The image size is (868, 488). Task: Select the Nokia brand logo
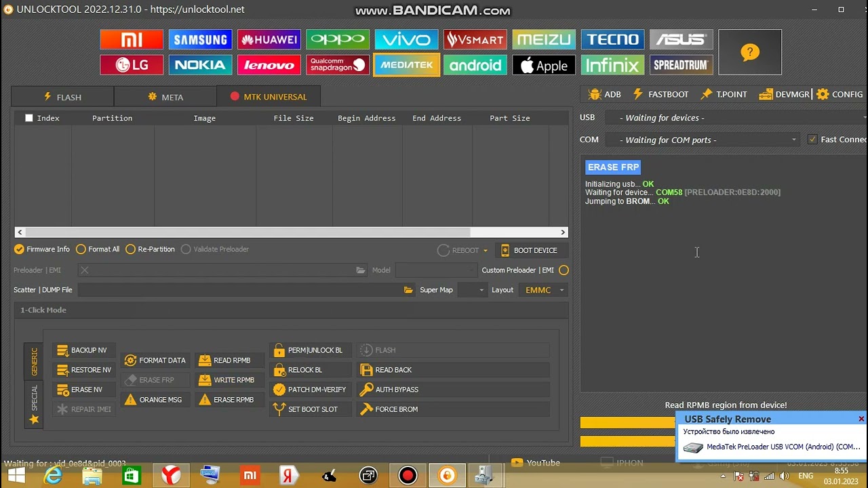(200, 65)
